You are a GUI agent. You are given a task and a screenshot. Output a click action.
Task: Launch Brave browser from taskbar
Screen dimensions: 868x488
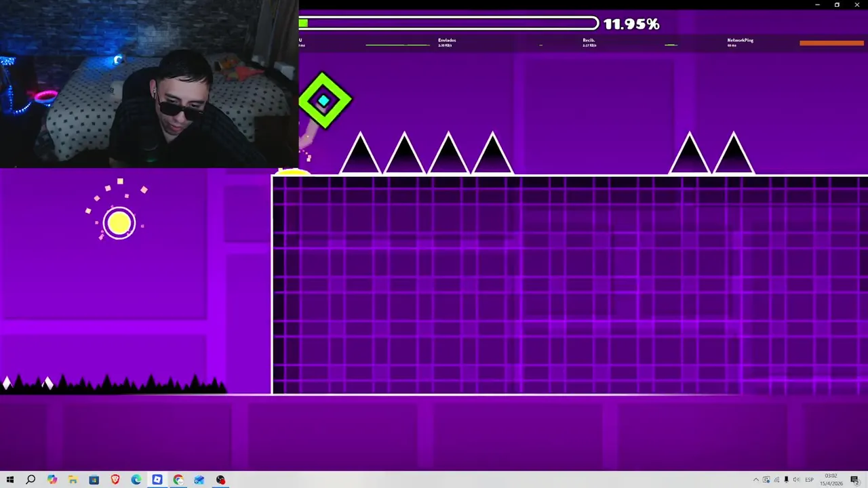115,480
